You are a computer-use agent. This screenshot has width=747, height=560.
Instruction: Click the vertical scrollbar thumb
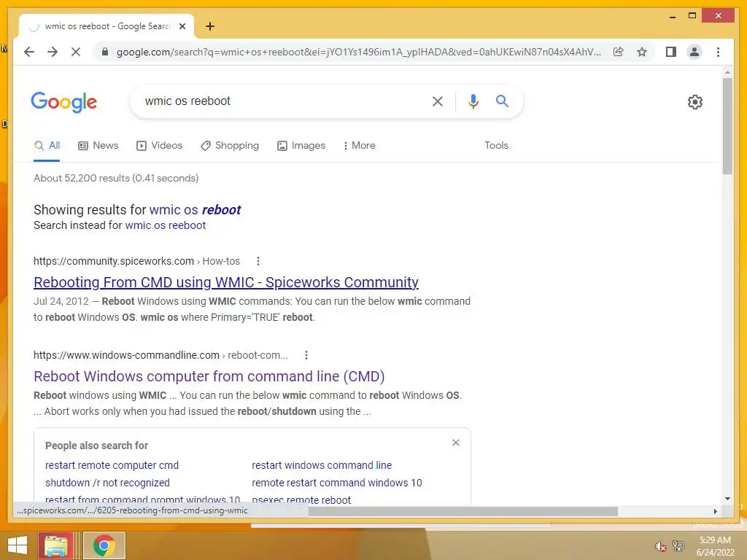click(x=727, y=126)
